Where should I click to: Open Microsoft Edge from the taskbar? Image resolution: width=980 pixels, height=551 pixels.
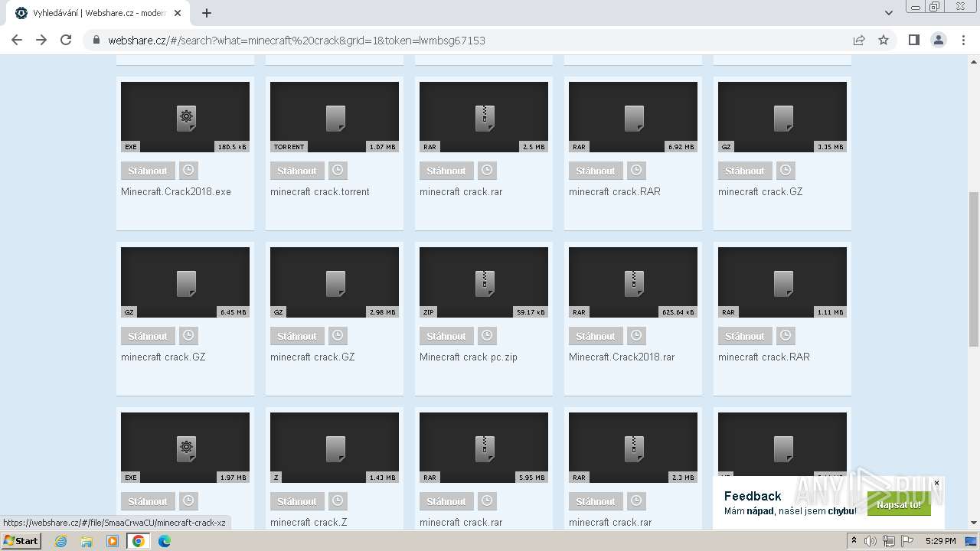point(164,541)
